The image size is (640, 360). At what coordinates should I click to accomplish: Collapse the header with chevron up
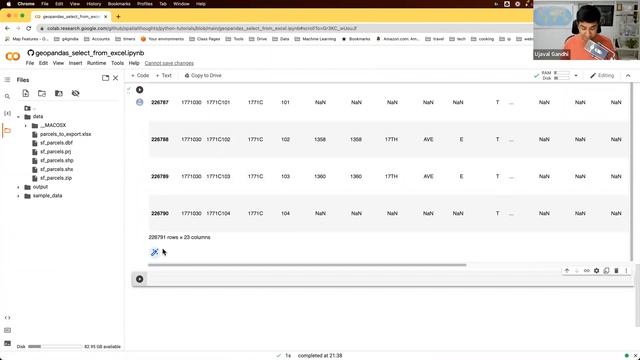pos(628,76)
